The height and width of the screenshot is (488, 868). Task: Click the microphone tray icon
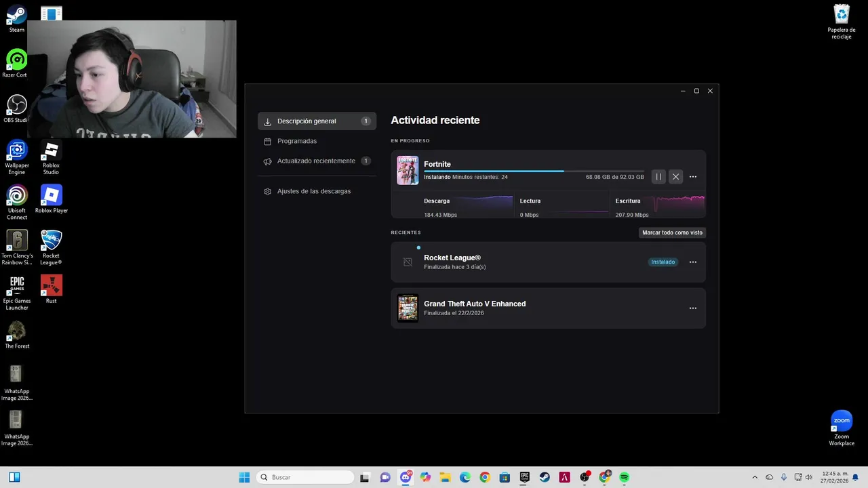[x=784, y=477]
